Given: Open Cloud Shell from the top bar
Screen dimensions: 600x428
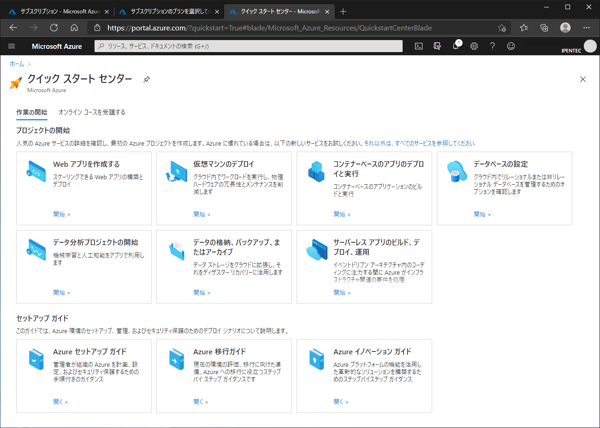Looking at the screenshot, I should (x=419, y=46).
